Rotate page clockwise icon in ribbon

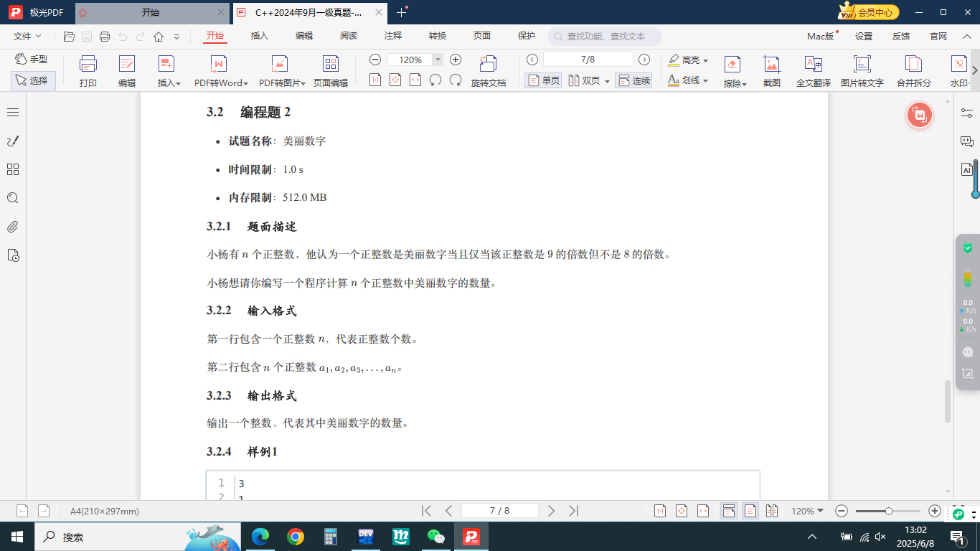455,80
